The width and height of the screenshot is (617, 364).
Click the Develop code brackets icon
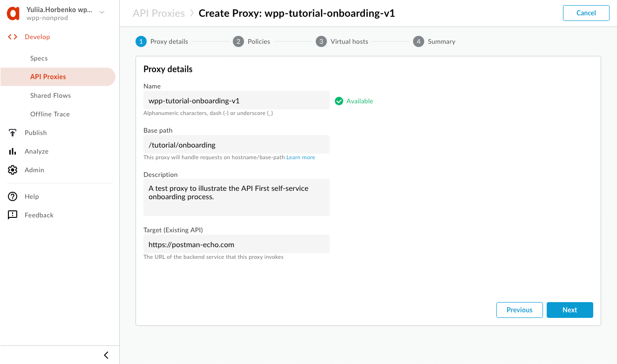coord(13,37)
